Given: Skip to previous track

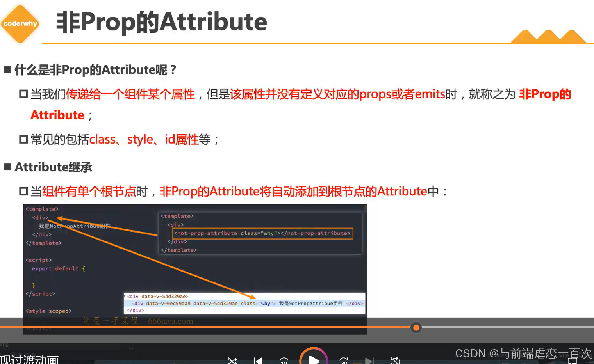Looking at the screenshot, I should (258, 360).
